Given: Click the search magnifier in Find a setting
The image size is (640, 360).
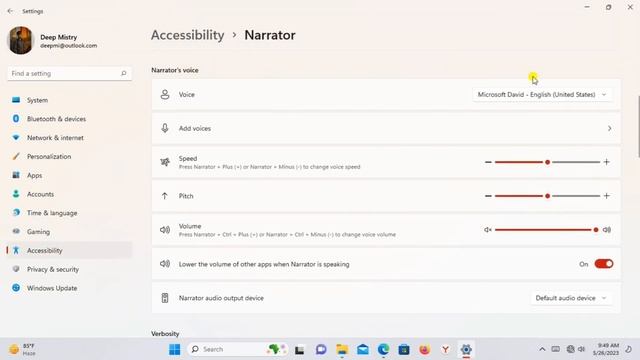Looking at the screenshot, I should 124,73.
